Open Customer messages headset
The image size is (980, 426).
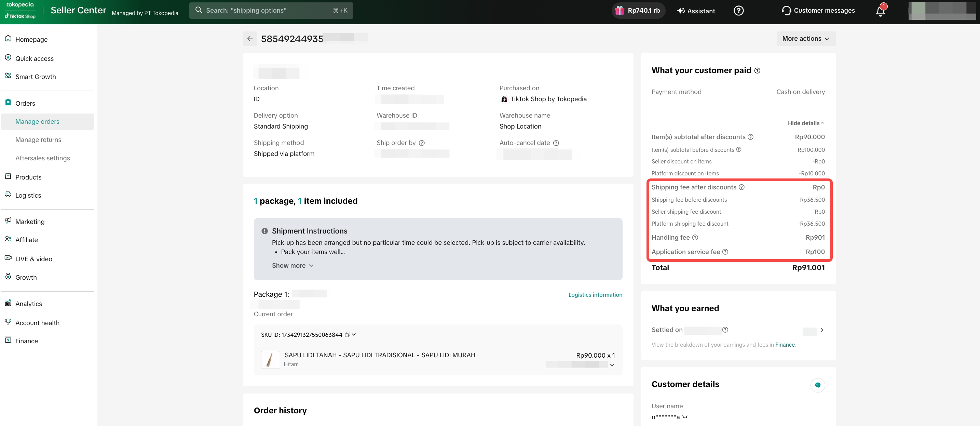click(x=818, y=11)
